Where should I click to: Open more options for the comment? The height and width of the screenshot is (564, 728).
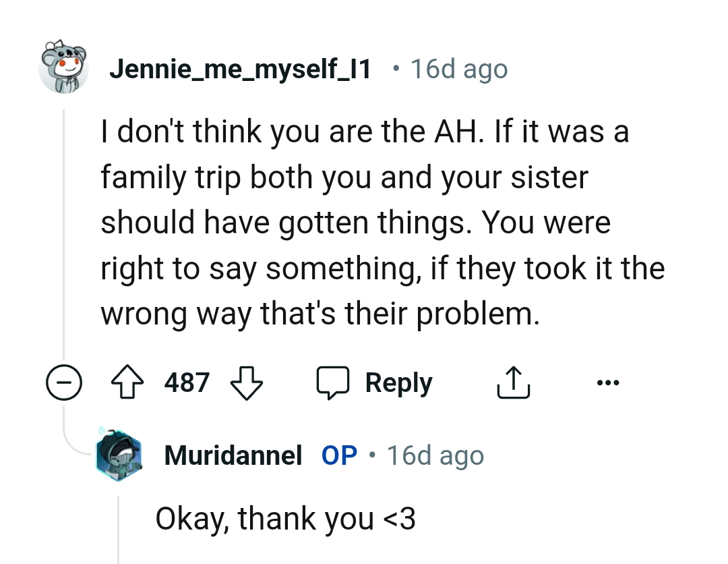click(x=608, y=382)
